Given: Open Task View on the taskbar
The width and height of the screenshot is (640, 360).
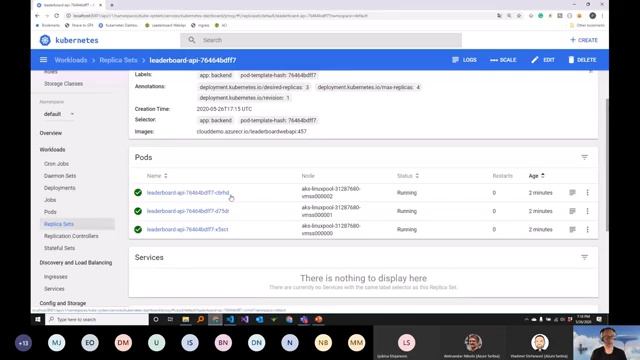Looking at the screenshot, I should (170, 320).
